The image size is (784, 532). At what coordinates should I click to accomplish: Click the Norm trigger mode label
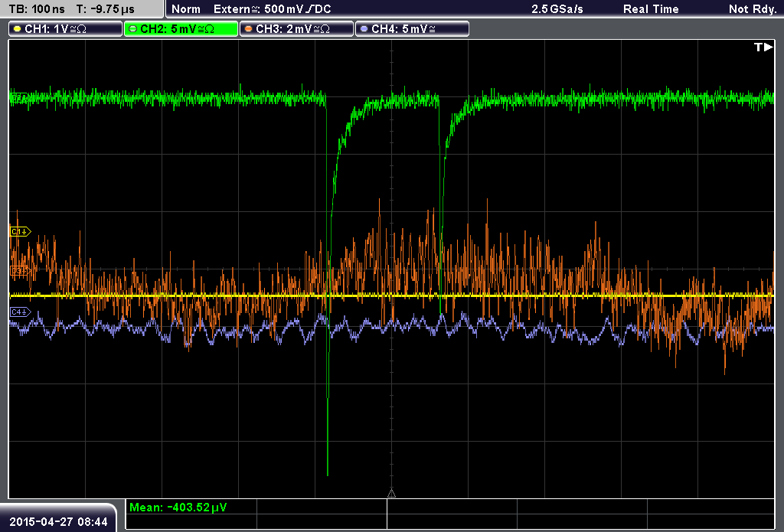[x=186, y=9]
